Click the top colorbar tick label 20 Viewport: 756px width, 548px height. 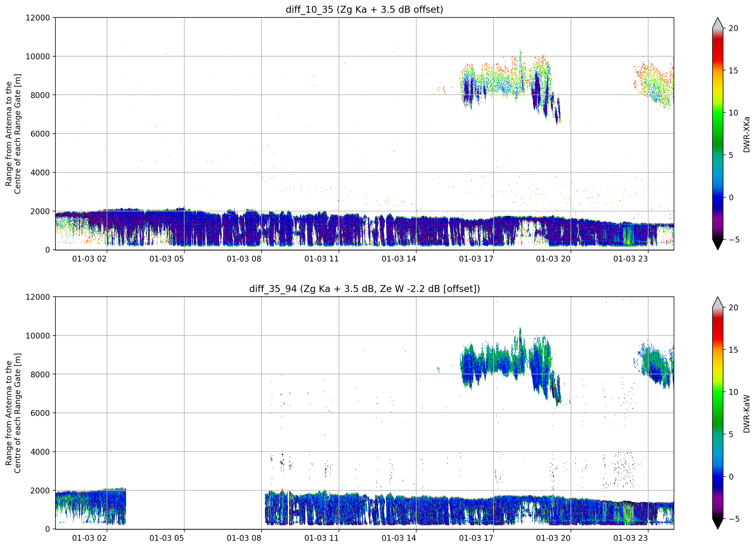[x=733, y=28]
